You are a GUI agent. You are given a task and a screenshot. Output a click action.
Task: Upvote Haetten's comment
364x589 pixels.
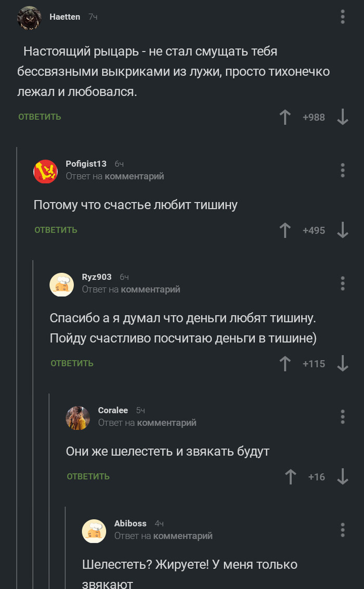[x=285, y=117]
